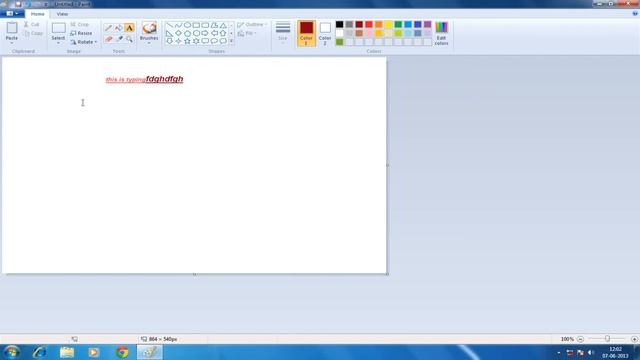Click the Paint help icon
The width and height of the screenshot is (640, 360).
coord(635,13)
